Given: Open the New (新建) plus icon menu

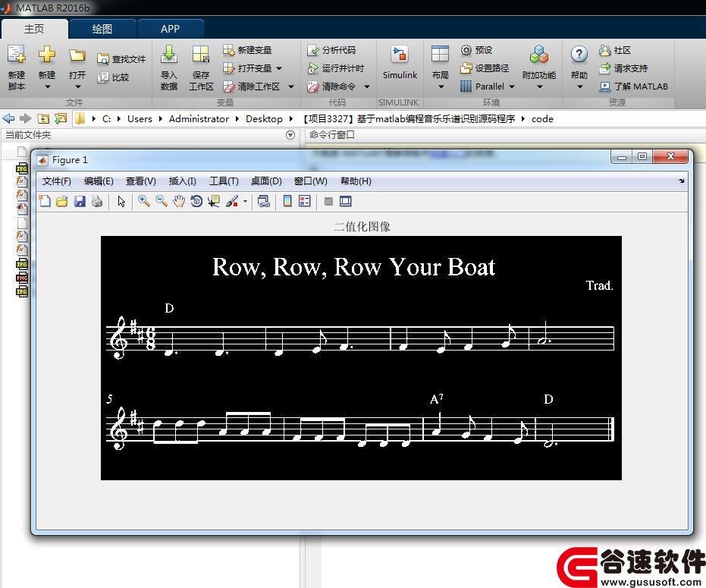Looking at the screenshot, I should [47, 55].
